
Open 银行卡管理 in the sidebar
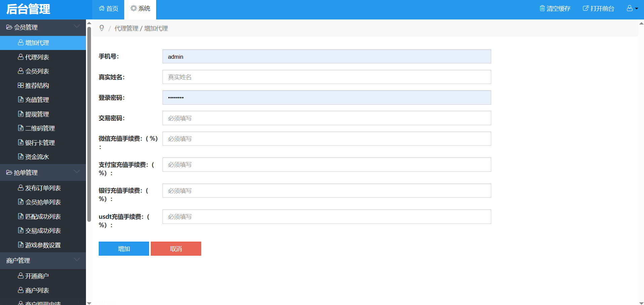point(40,143)
